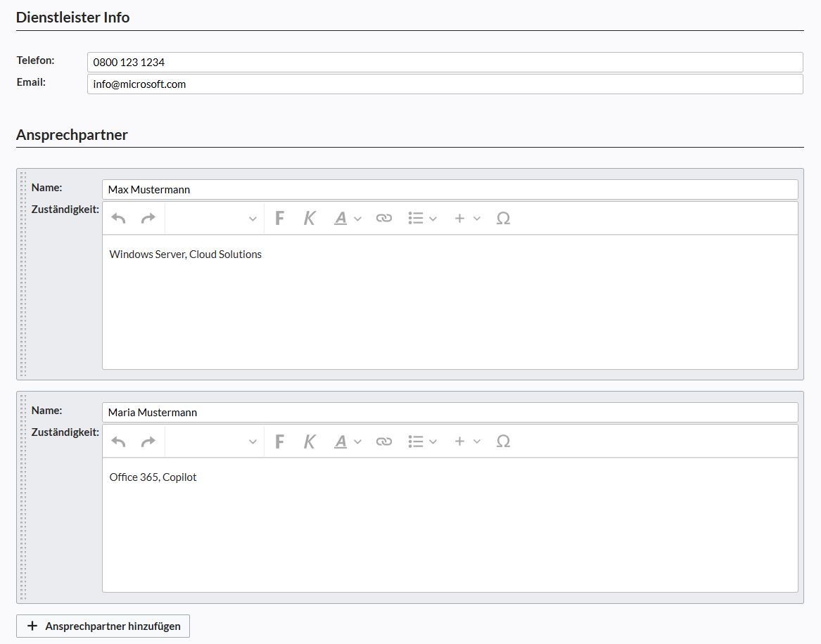Insert bulleted list in Max Mustermann's editor
Viewport: 821px width, 644px height.
click(x=416, y=218)
